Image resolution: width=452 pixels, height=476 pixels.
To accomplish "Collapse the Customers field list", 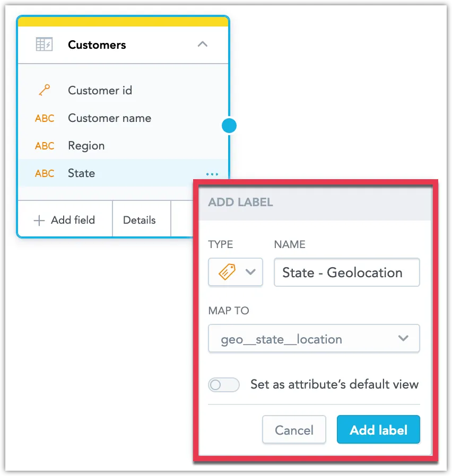I will click(x=202, y=45).
